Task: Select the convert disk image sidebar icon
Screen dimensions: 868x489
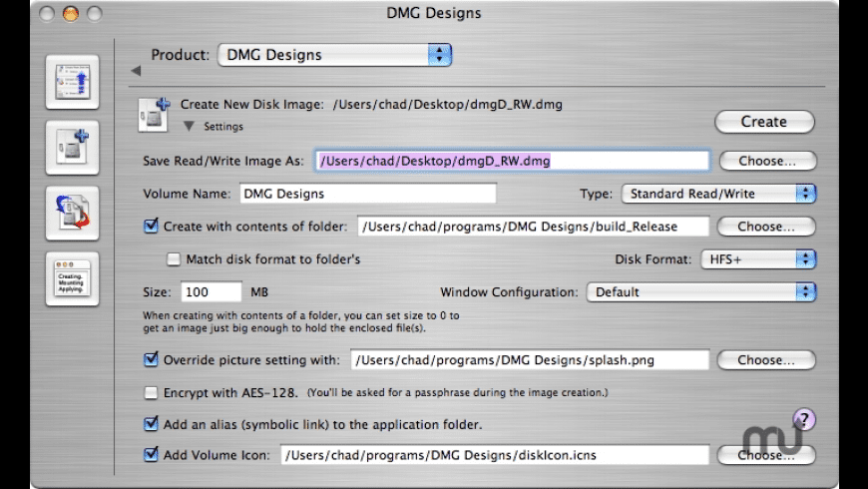Action: click(x=73, y=214)
